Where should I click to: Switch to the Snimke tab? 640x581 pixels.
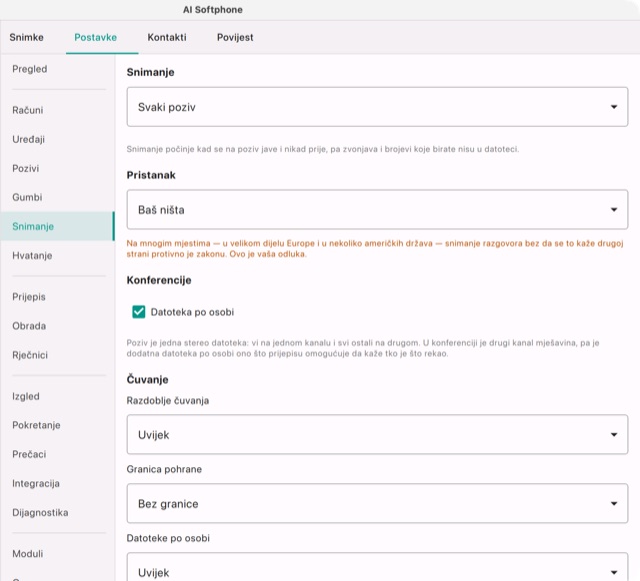pyautogui.click(x=27, y=37)
